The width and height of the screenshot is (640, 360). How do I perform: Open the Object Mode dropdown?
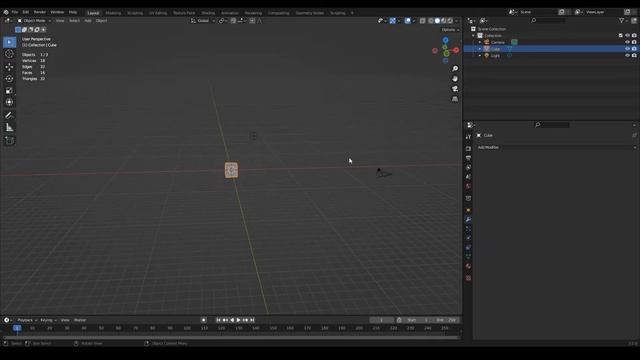pos(34,21)
